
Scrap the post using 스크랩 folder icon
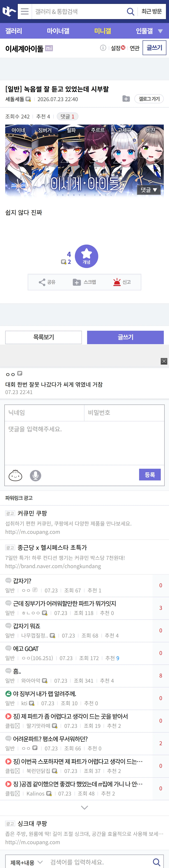84,282
